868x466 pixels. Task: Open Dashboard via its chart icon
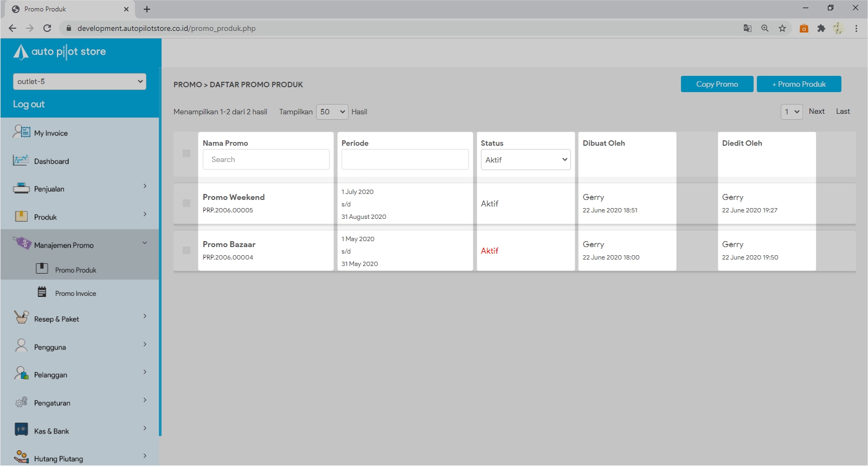21,160
